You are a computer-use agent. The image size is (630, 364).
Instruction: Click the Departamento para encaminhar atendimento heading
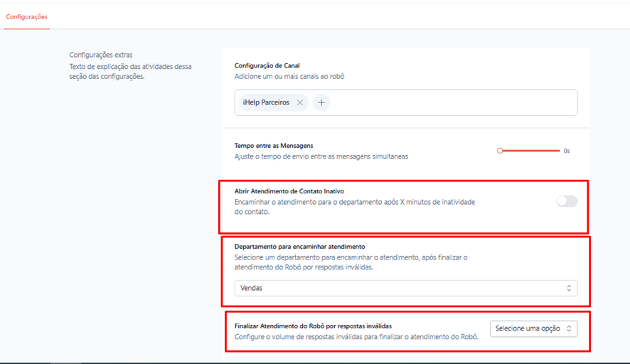[x=300, y=246]
